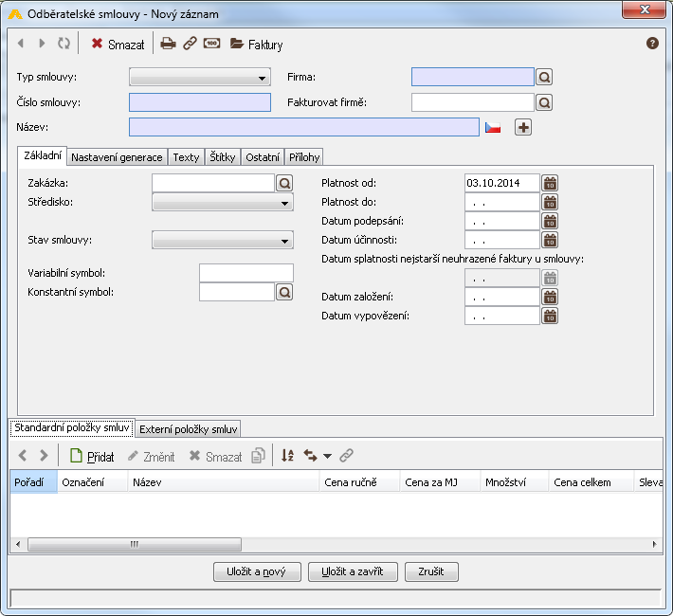Open calendar for Datum účinnosti
Image resolution: width=673 pixels, height=616 pixels.
click(550, 241)
